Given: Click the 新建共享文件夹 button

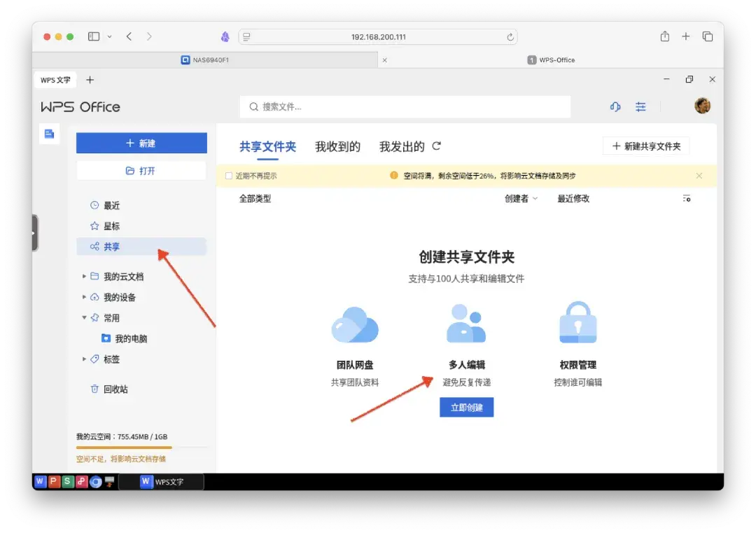Looking at the screenshot, I should (x=645, y=146).
